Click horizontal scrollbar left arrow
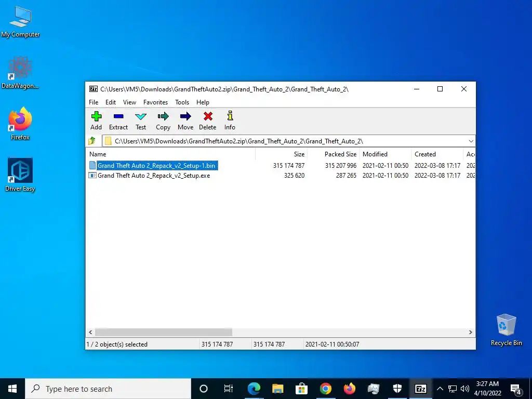This screenshot has height=399, width=532. (x=90, y=332)
